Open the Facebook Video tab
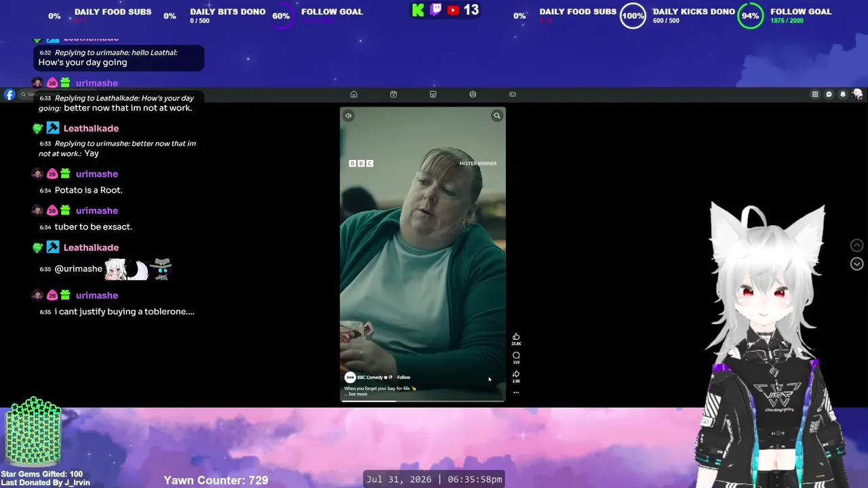Viewport: 868px width, 488px height. tap(393, 94)
